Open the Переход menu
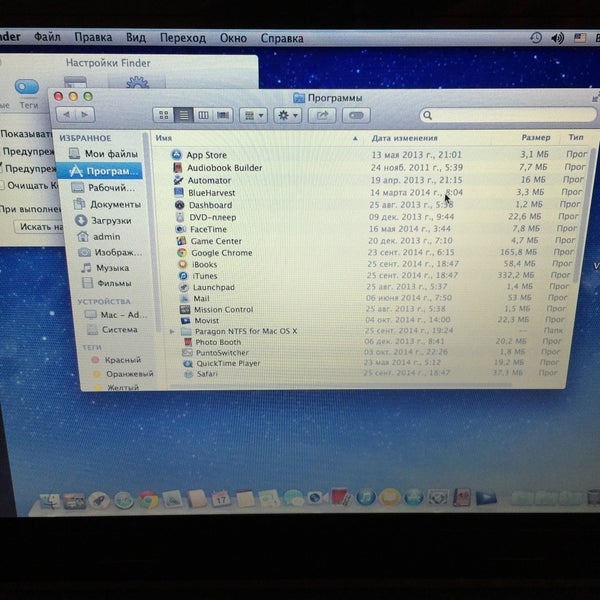Viewport: 600px width, 600px height. 183,38
